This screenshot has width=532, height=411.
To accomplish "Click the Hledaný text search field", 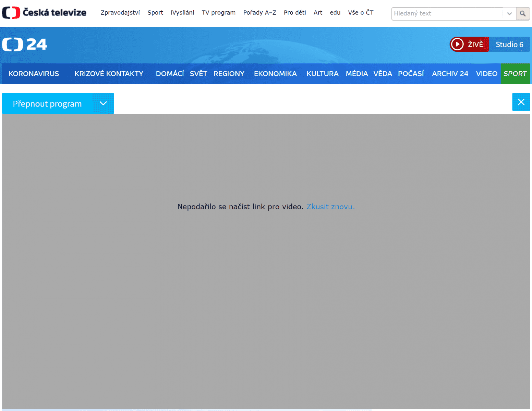I will point(447,13).
